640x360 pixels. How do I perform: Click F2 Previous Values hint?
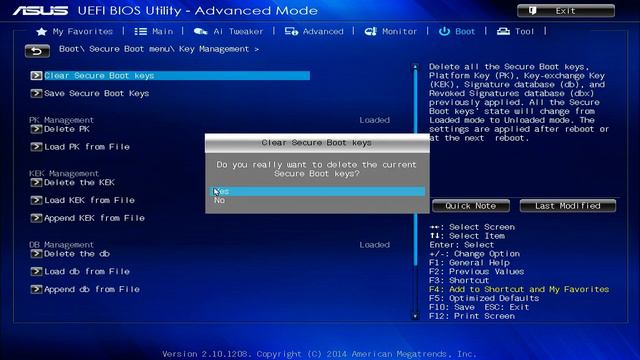(x=477, y=272)
